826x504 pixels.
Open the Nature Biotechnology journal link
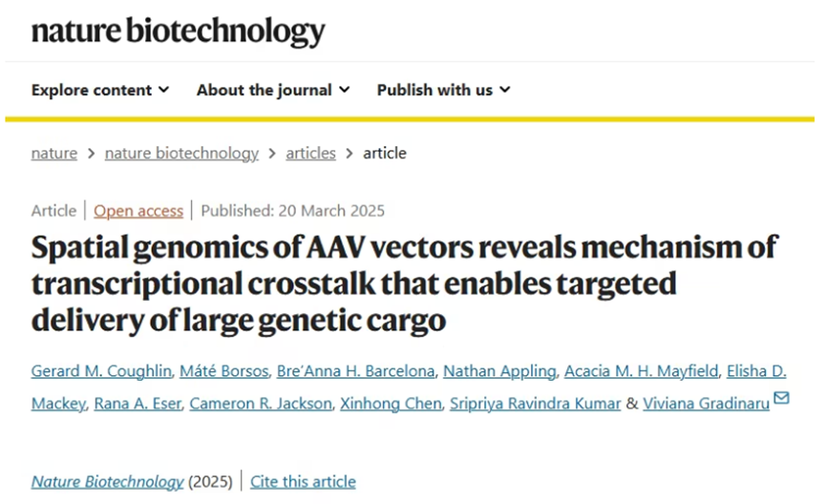coord(108,481)
